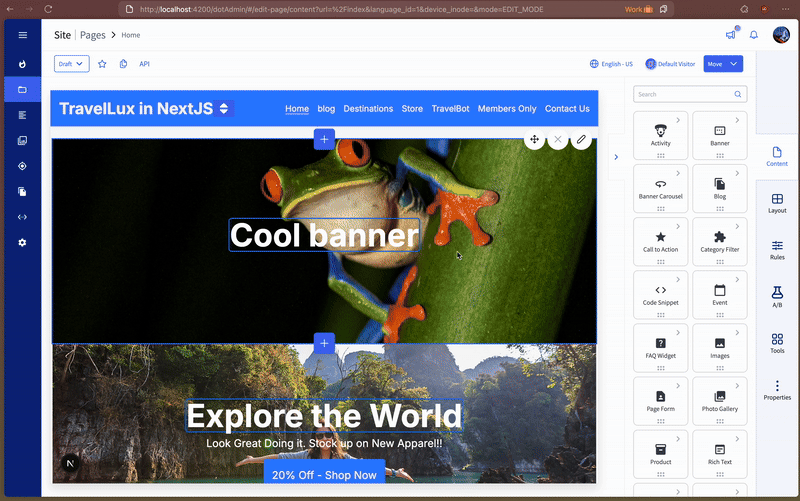800x501 pixels.
Task: Toggle the hamburger navigation menu
Action: pyautogui.click(x=22, y=35)
